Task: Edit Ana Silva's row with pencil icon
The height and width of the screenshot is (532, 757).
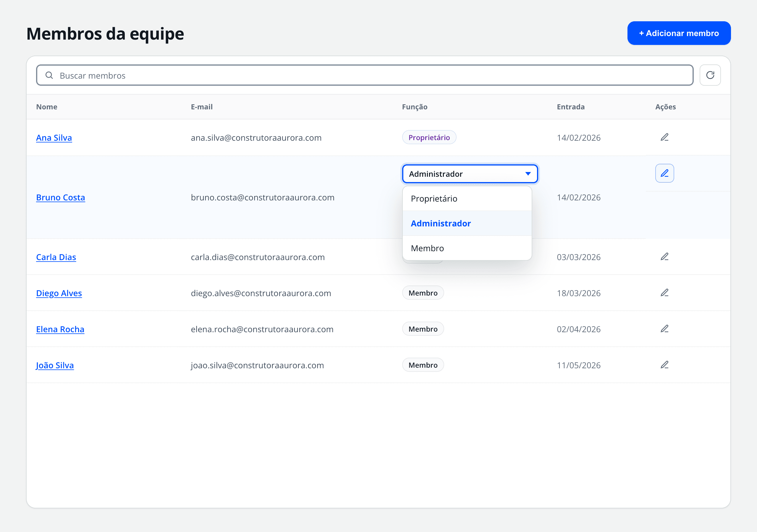Action: coord(664,137)
